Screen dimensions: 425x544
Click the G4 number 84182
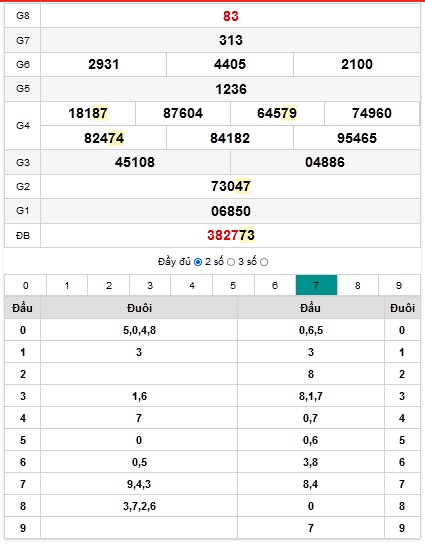(x=230, y=138)
